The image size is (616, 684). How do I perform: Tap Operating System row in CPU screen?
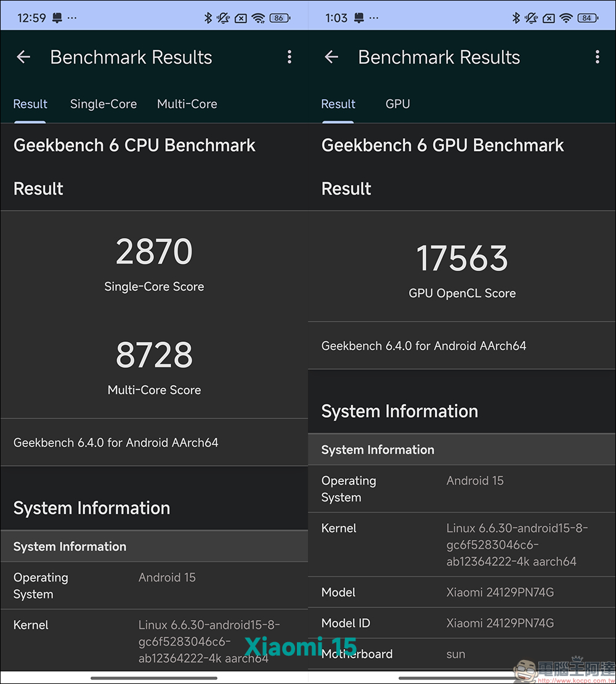(x=154, y=585)
